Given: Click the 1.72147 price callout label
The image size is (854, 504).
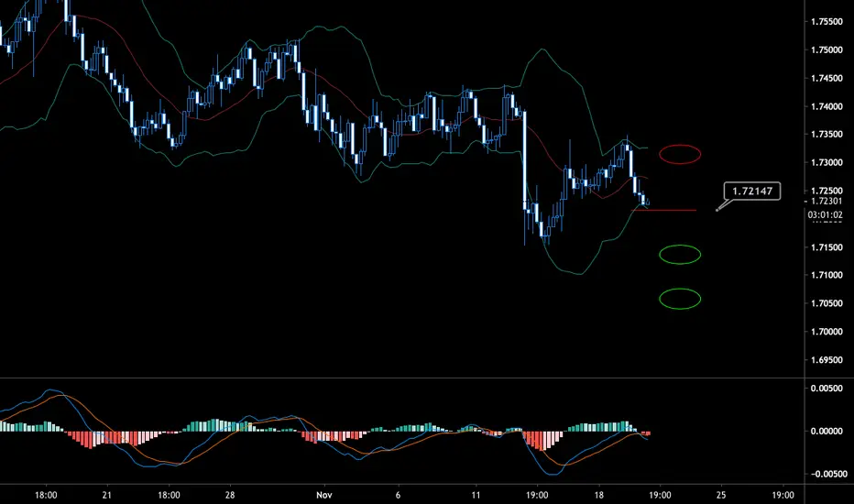Looking at the screenshot, I should click(751, 192).
